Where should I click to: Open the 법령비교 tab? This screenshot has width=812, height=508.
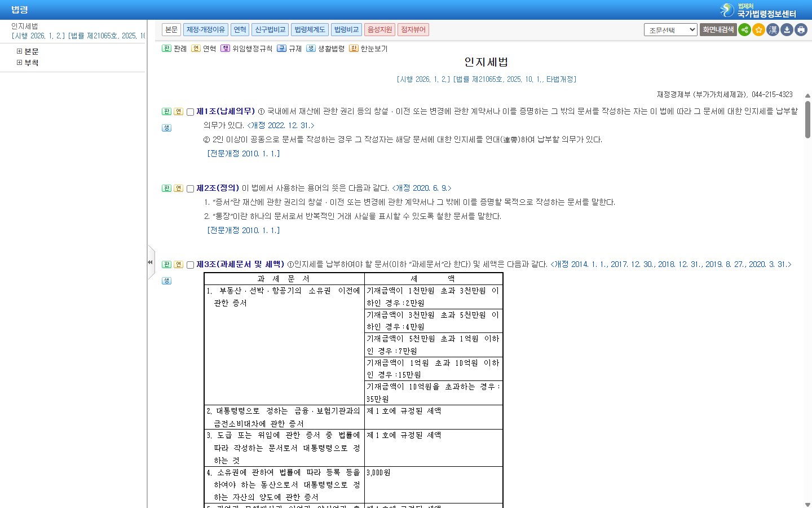tap(346, 29)
